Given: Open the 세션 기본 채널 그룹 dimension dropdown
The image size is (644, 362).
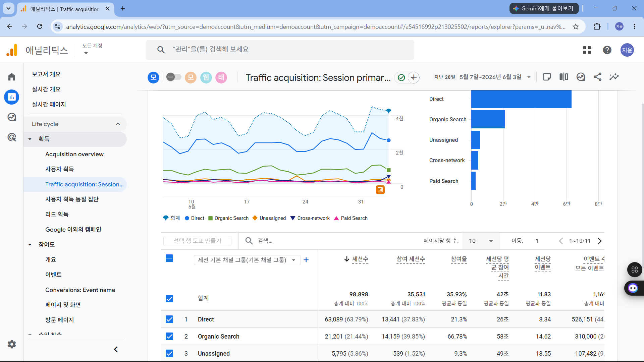Looking at the screenshot, I should click(x=247, y=260).
